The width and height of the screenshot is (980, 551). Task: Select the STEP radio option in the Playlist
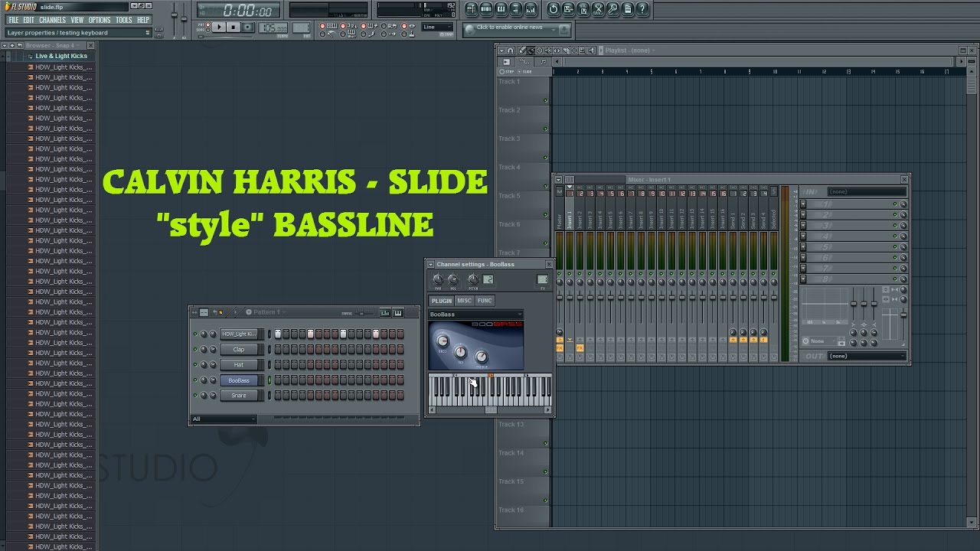507,71
